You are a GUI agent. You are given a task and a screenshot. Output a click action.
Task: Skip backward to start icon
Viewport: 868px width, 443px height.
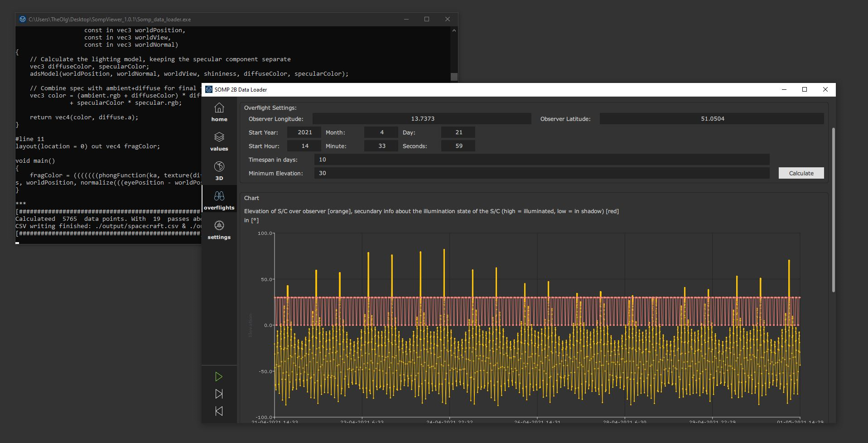[219, 411]
